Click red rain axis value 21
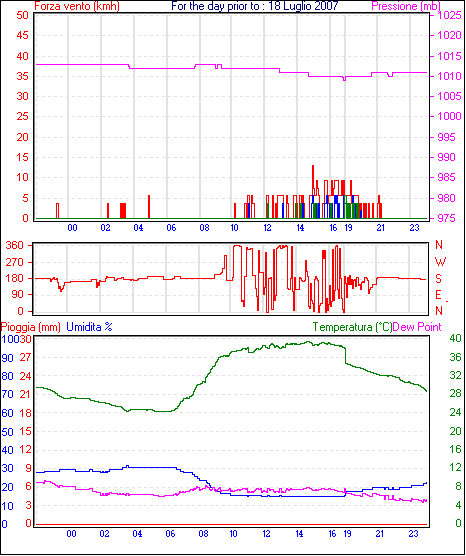The height and width of the screenshot is (556, 466). [x=25, y=394]
